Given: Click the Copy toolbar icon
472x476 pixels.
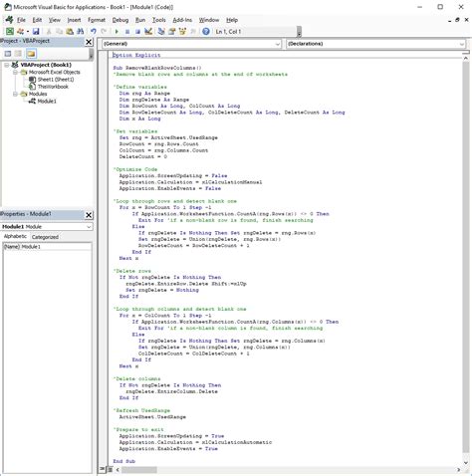Looking at the screenshot, I should pos(60,32).
